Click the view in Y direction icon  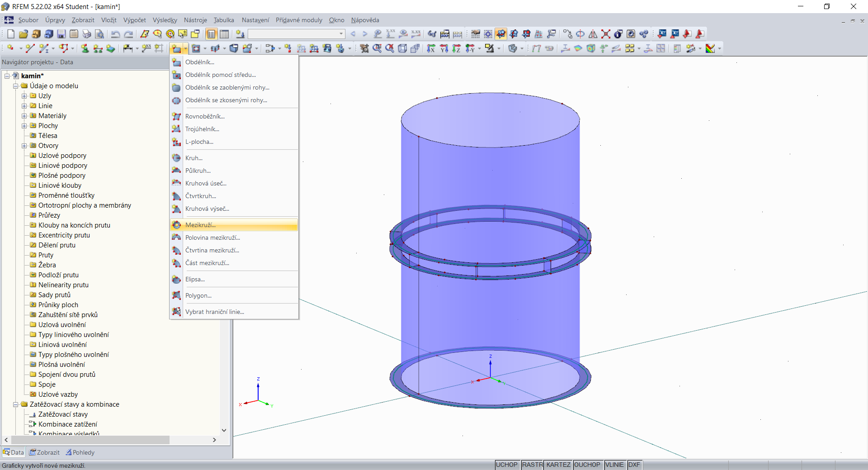point(444,48)
